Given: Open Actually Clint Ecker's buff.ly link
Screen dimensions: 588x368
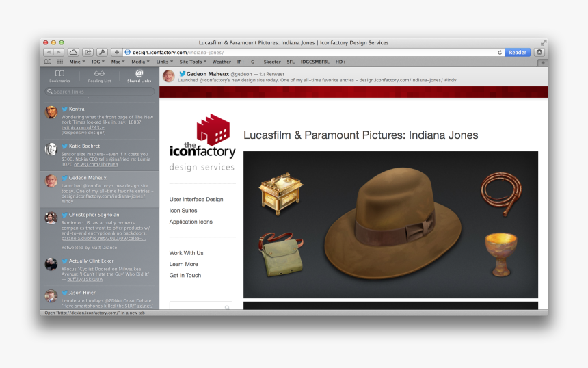Looking at the screenshot, I should [x=85, y=279].
